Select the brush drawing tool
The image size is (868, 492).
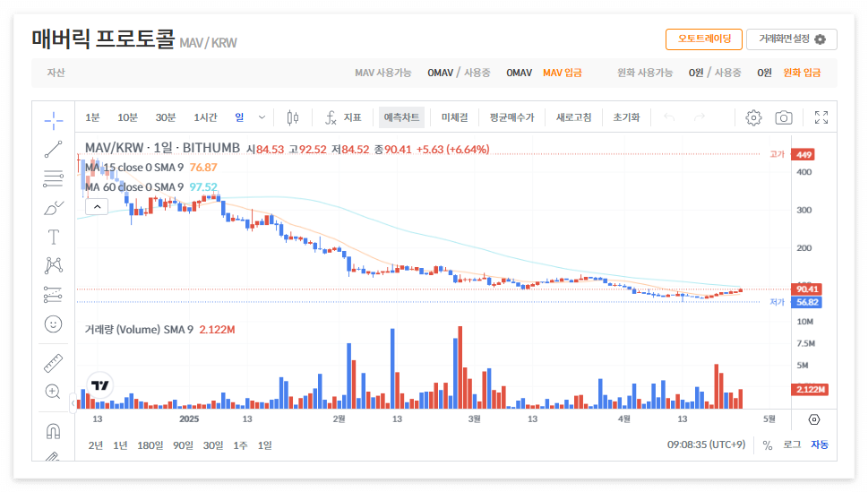[x=53, y=208]
